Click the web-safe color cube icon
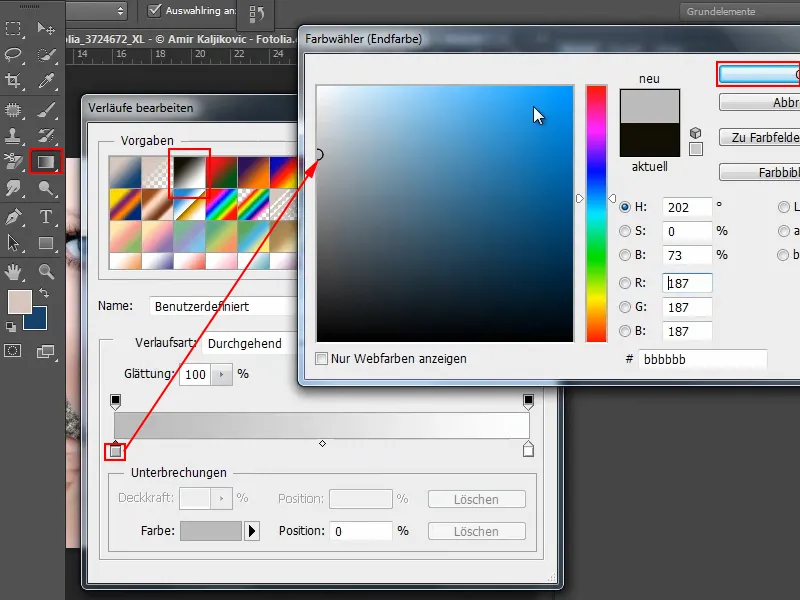The image size is (800, 600). point(695,133)
